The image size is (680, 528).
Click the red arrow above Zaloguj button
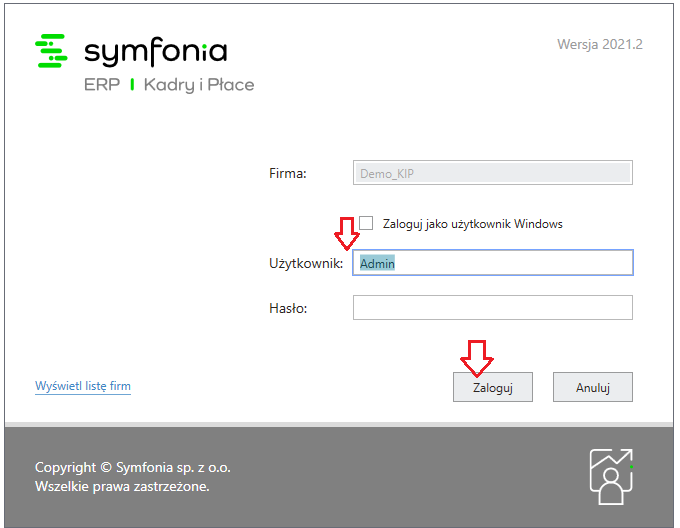click(x=477, y=358)
